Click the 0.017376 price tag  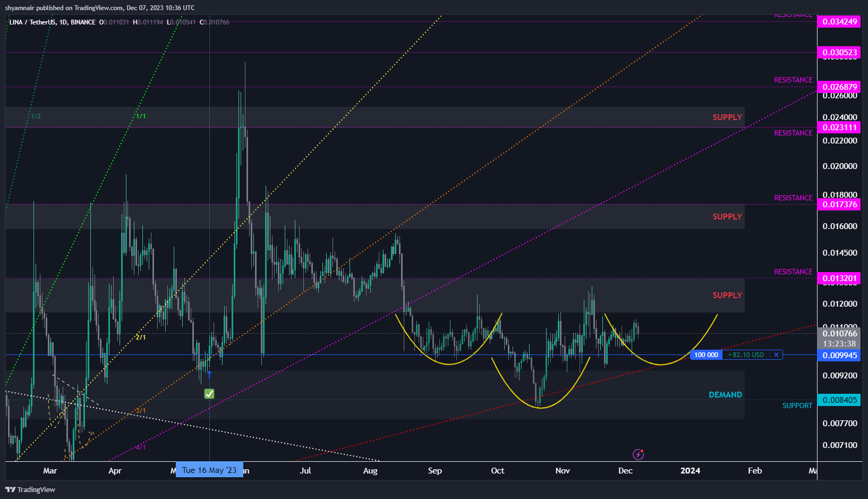[x=839, y=205]
